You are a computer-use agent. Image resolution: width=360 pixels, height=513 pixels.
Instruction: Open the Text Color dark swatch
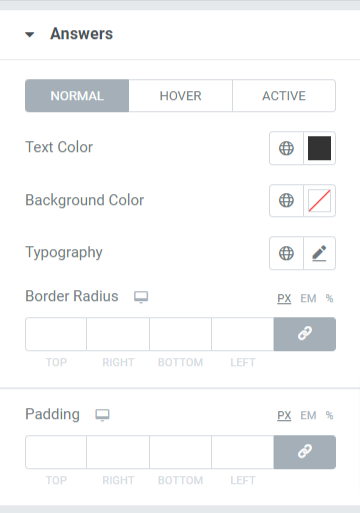tap(319, 148)
